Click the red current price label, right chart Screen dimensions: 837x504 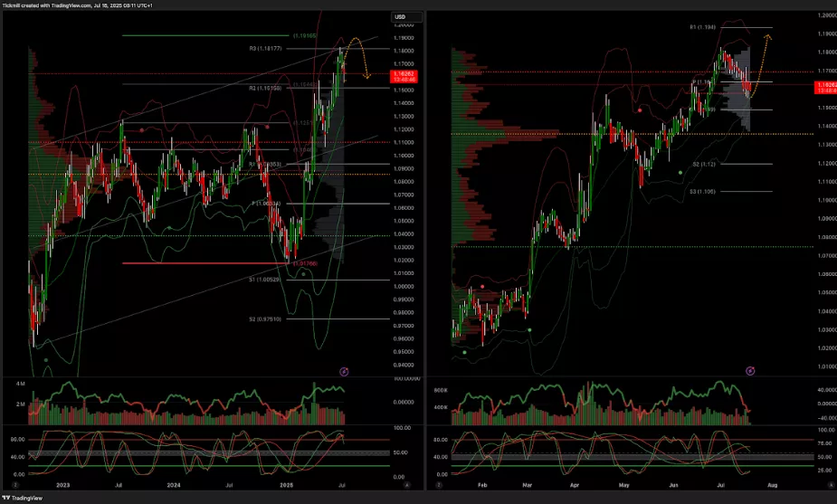click(825, 87)
